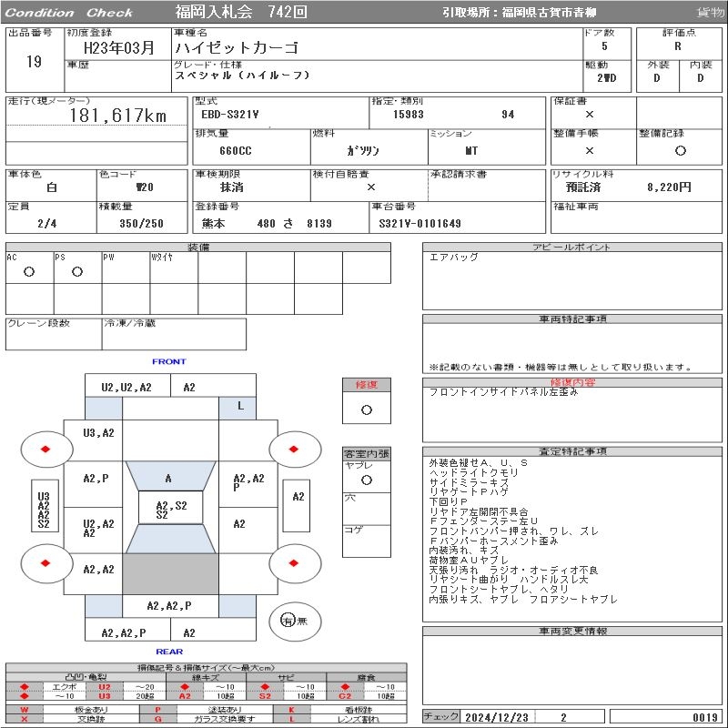Click the note リヤドア左開閉不具合
The height and width of the screenshot is (728, 728).
(x=479, y=511)
